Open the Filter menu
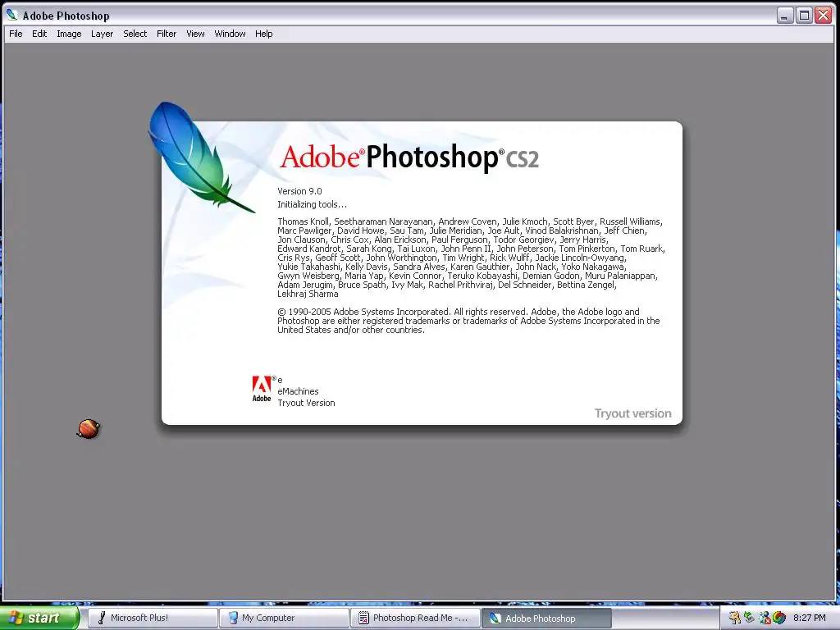 coord(167,34)
